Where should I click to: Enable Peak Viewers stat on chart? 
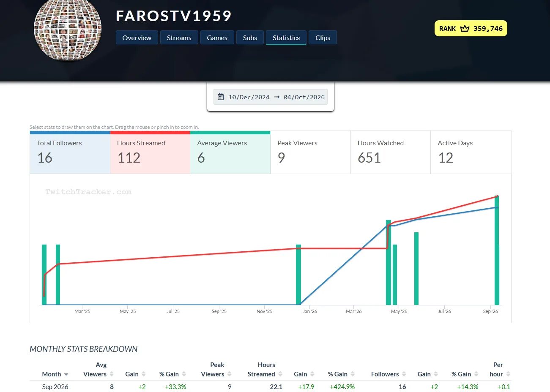(x=310, y=152)
